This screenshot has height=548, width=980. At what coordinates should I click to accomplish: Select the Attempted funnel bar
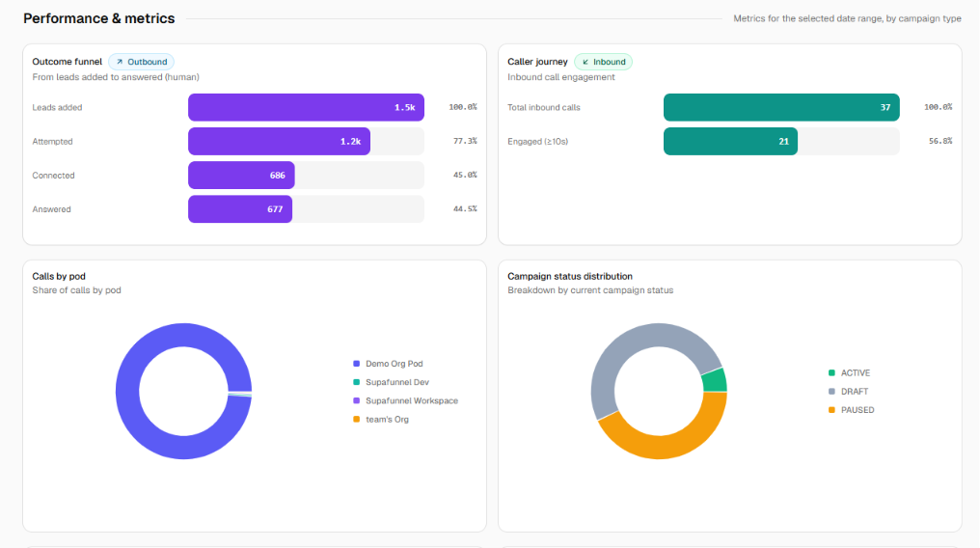[279, 141]
